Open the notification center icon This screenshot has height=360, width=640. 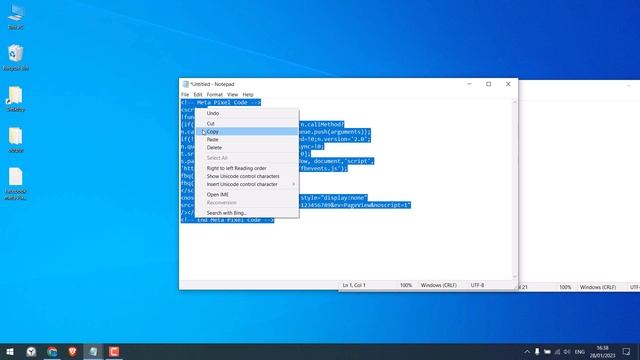click(x=627, y=352)
